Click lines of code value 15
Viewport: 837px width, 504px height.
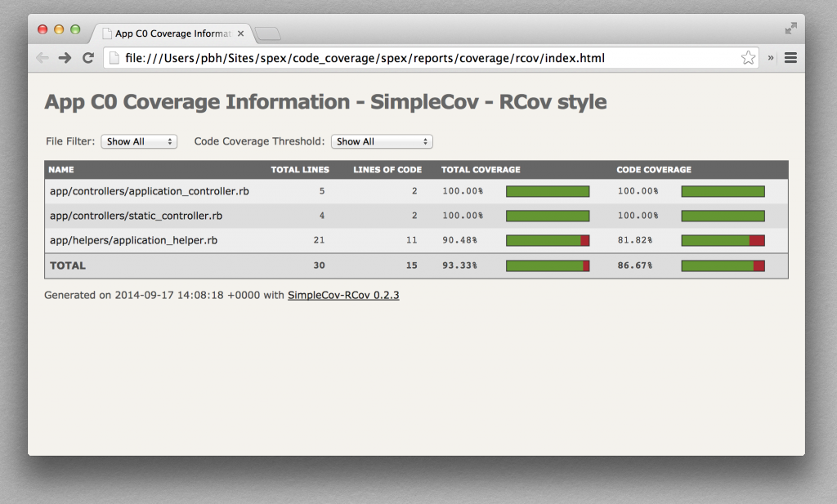tap(411, 265)
